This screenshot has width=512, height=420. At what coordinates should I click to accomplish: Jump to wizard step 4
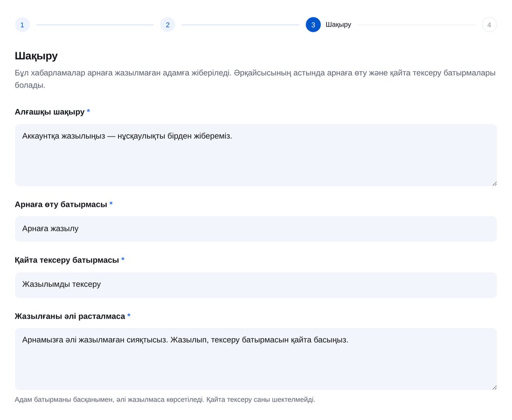[489, 25]
